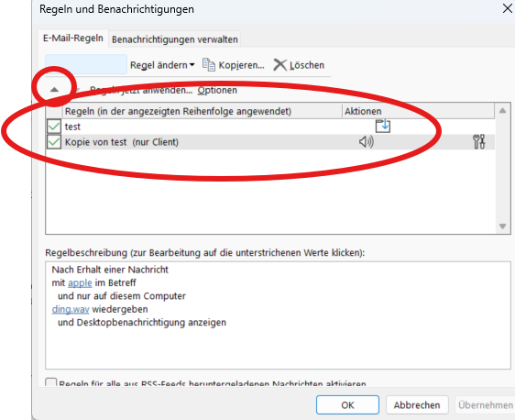Click the speaker sound icon in Kopie von test row
The image size is (515, 420).
[367, 142]
